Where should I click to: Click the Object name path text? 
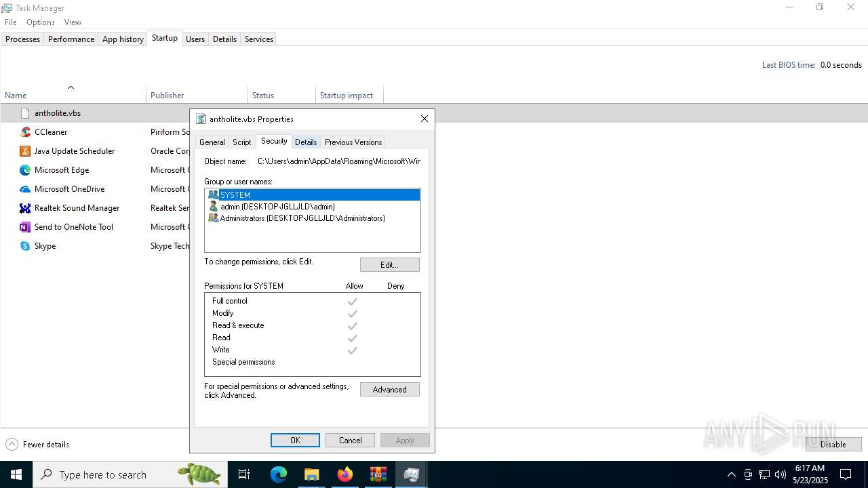point(338,161)
